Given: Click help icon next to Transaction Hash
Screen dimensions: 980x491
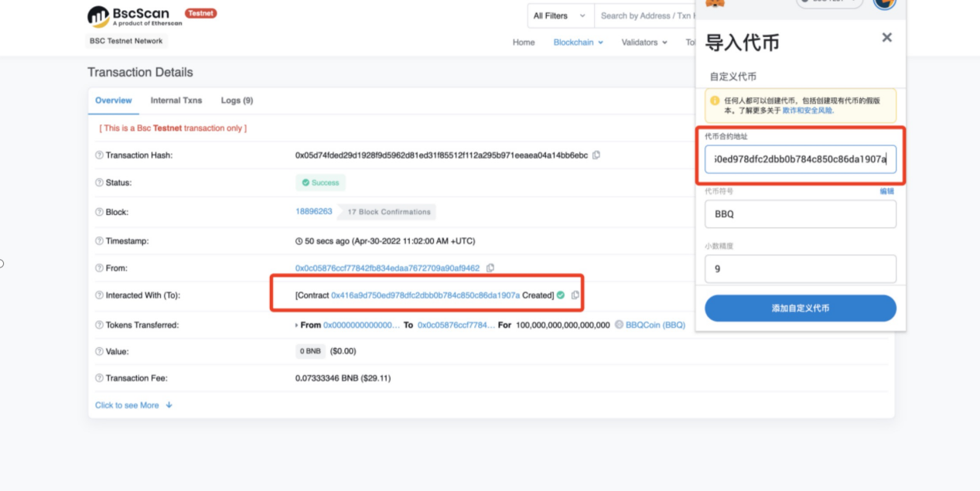Looking at the screenshot, I should [x=99, y=155].
